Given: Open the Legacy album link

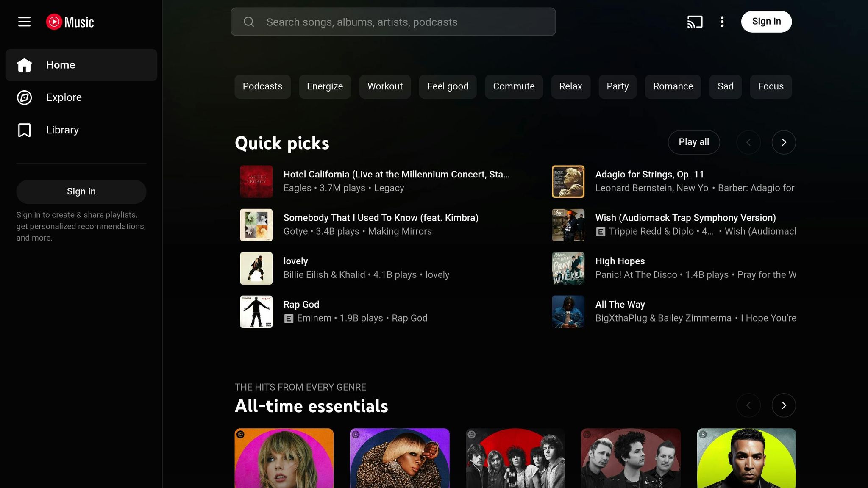Looking at the screenshot, I should 389,188.
